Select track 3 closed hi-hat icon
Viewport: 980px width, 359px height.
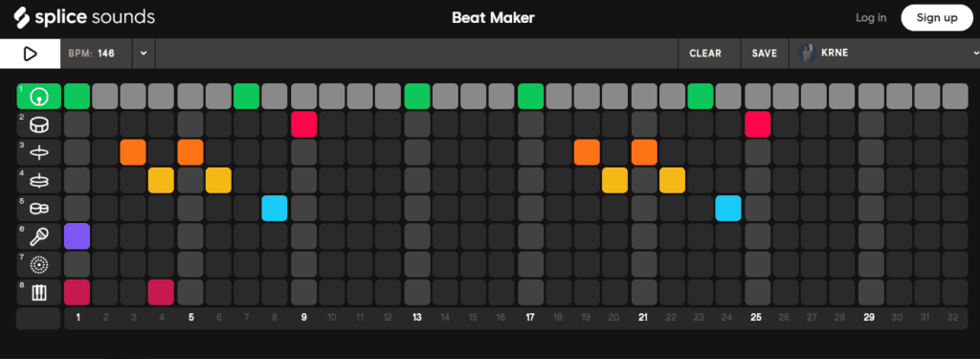38,152
